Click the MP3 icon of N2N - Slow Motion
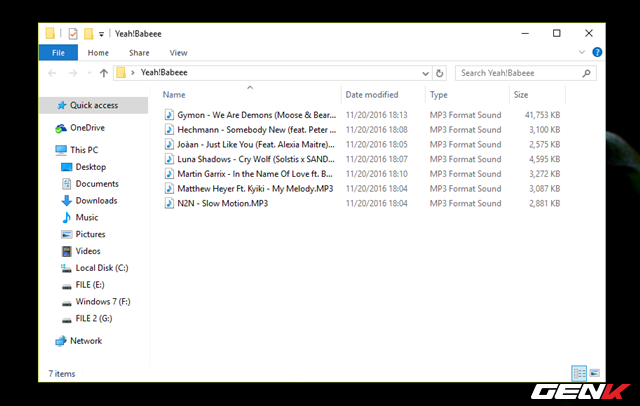 pyautogui.click(x=169, y=203)
